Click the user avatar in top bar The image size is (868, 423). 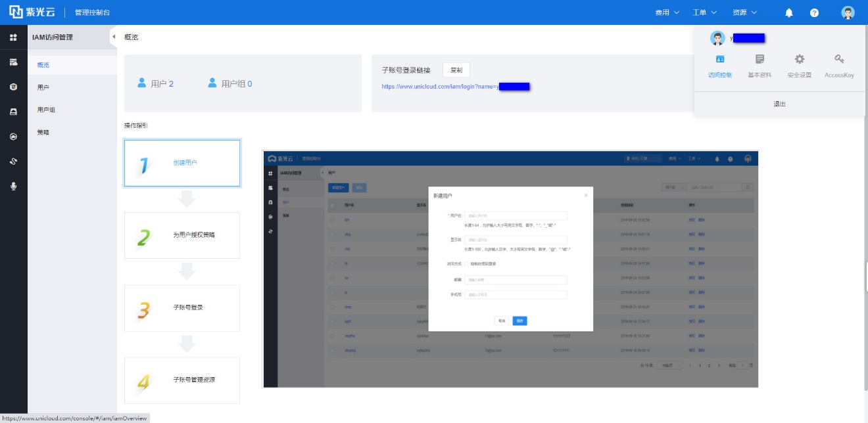coord(848,12)
